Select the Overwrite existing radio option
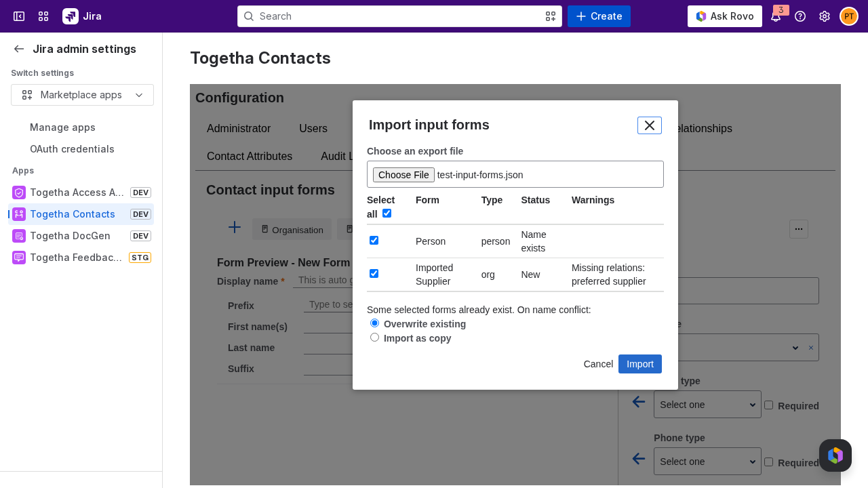868x488 pixels. click(x=374, y=323)
